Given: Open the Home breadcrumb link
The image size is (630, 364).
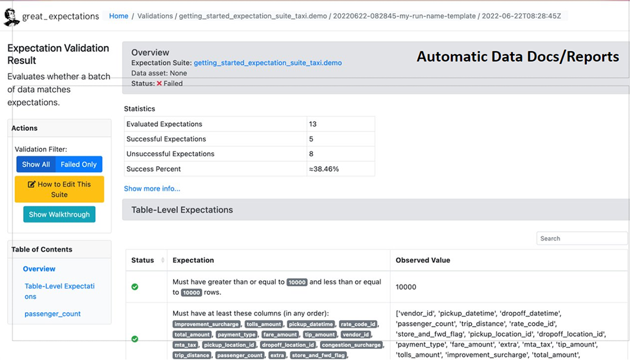Looking at the screenshot, I should (118, 16).
